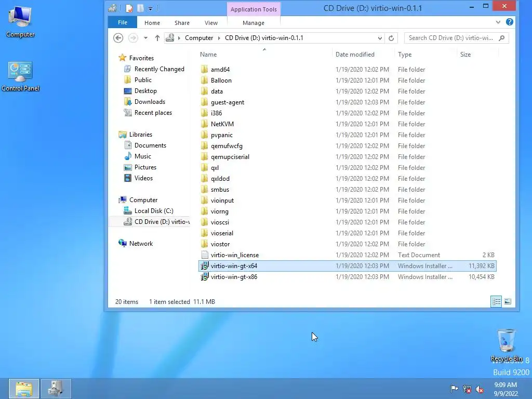Image resolution: width=532 pixels, height=399 pixels.
Task: Click the Forward navigation arrow
Action: 133,37
